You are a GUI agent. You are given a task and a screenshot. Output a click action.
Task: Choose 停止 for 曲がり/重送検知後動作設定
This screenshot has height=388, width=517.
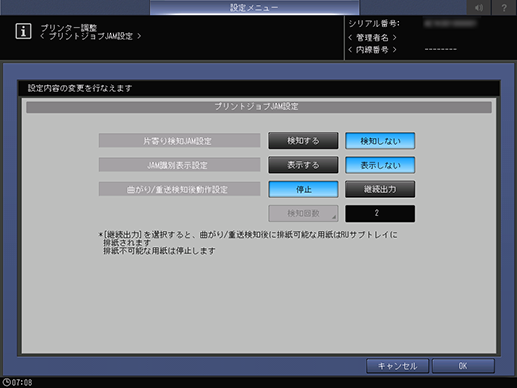(x=303, y=189)
